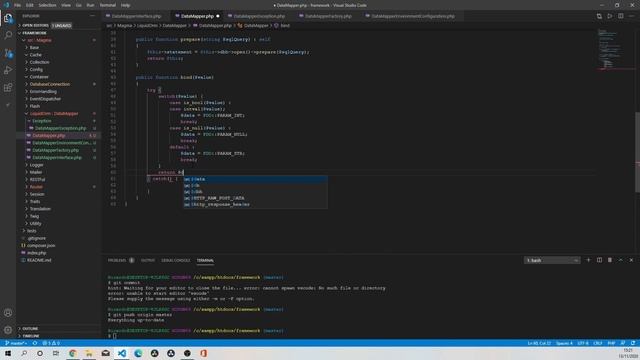Open errors and warnings count in the status bar
Viewport: 640px width, 360px height.
pos(51,343)
